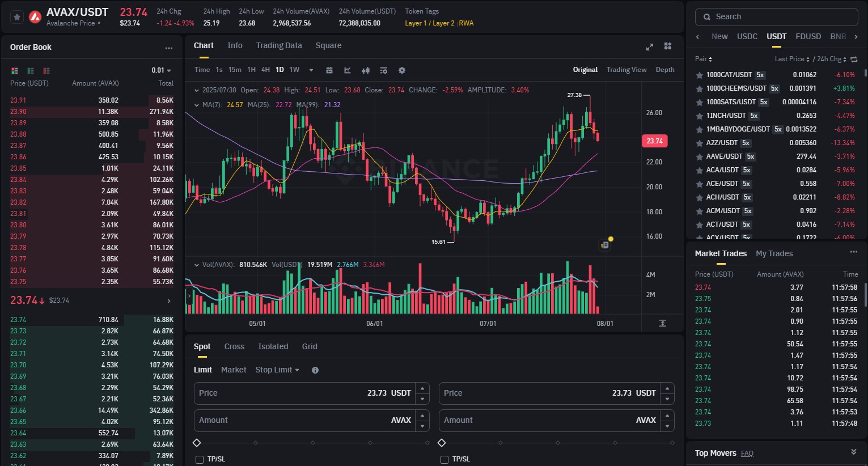This screenshot has width=868, height=466.
Task: Click the search magnifier icon
Action: coord(707,17)
